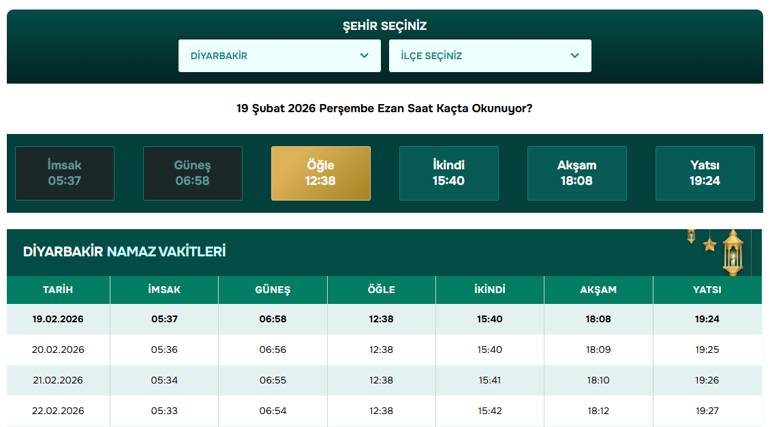Click the gold star ornament icon
Image resolution: width=770 pixels, height=427 pixels.
(710, 244)
